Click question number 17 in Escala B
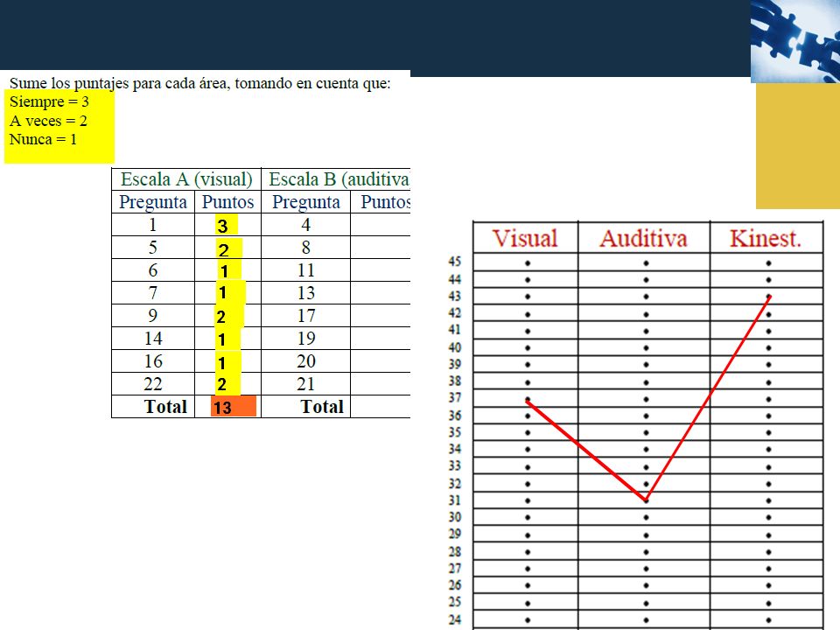Screen dimensions: 840x630 coord(306,316)
